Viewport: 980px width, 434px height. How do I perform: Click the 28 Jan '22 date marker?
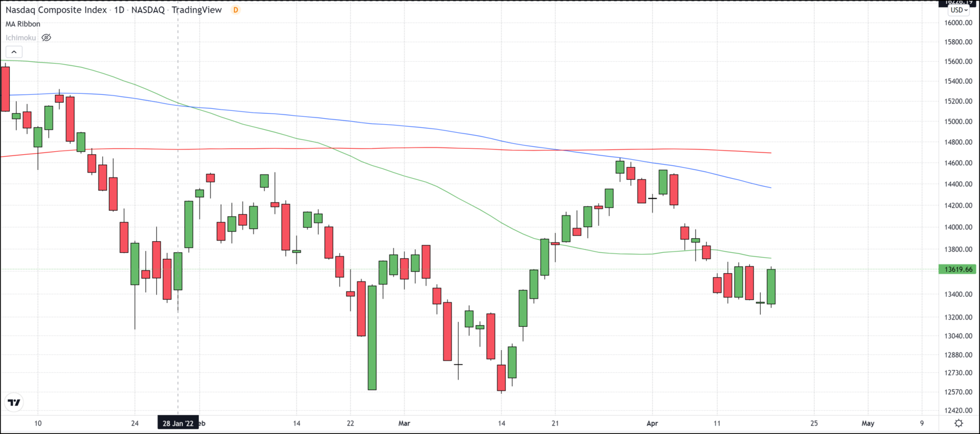(178, 423)
